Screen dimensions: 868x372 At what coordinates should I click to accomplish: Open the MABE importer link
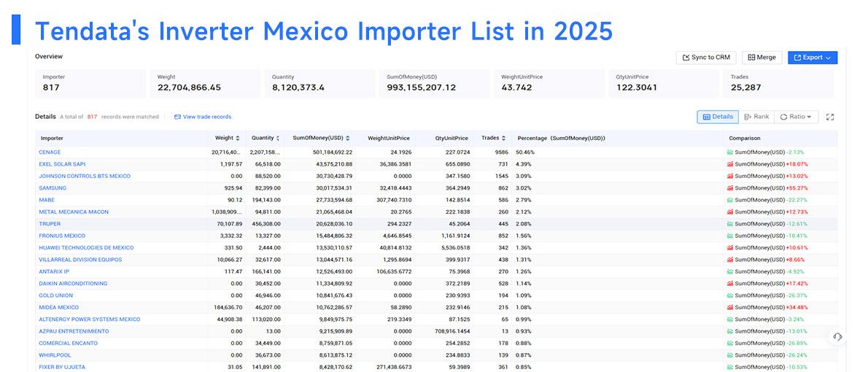(46, 200)
